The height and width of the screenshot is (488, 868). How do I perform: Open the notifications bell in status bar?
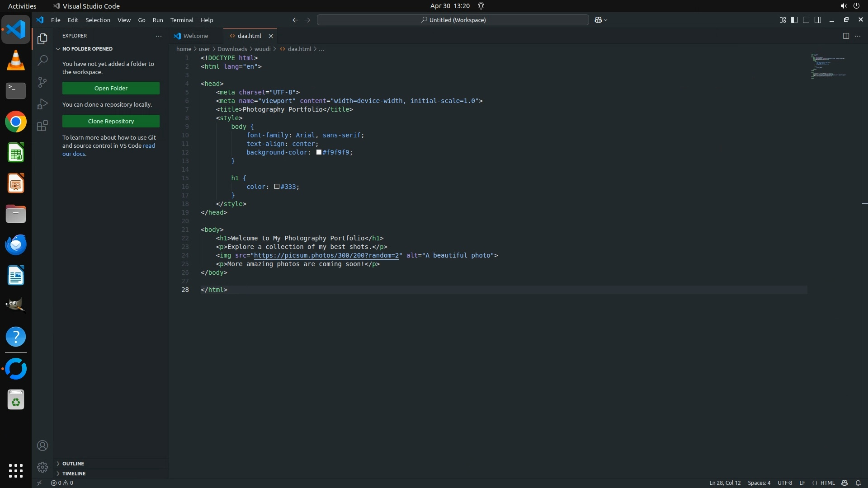click(858, 483)
